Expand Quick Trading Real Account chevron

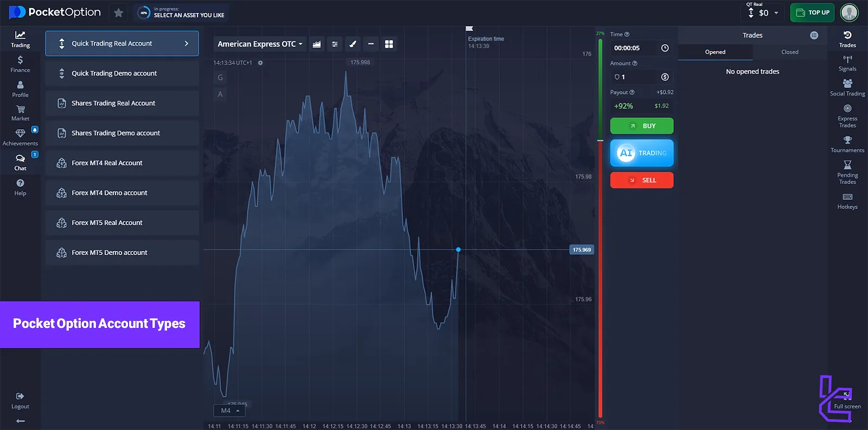[187, 43]
